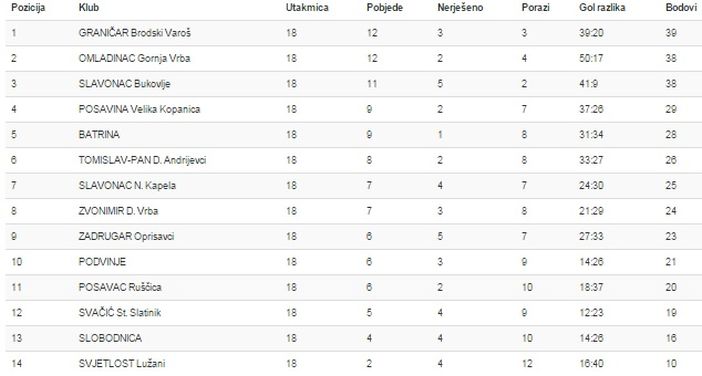Click TOMISLAV-PAN D. Andrijevci club
This screenshot has height=376, width=702.
(x=142, y=160)
